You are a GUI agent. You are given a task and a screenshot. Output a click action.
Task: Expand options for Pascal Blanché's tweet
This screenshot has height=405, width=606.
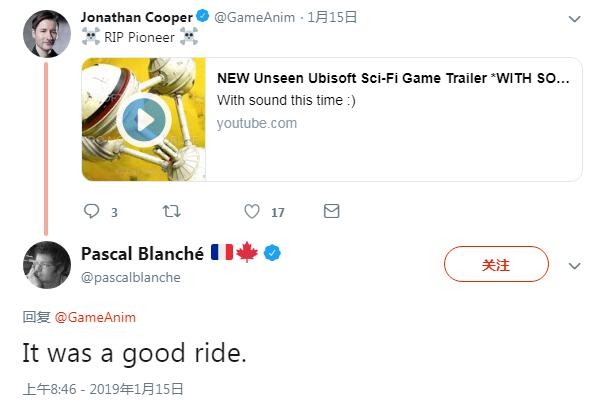[574, 266]
